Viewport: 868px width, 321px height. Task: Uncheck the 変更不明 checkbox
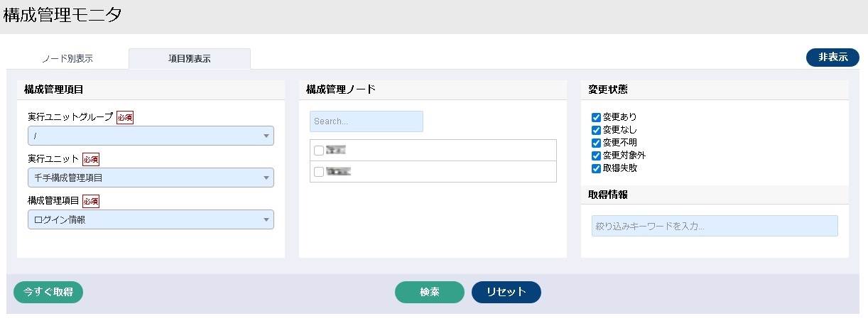597,143
